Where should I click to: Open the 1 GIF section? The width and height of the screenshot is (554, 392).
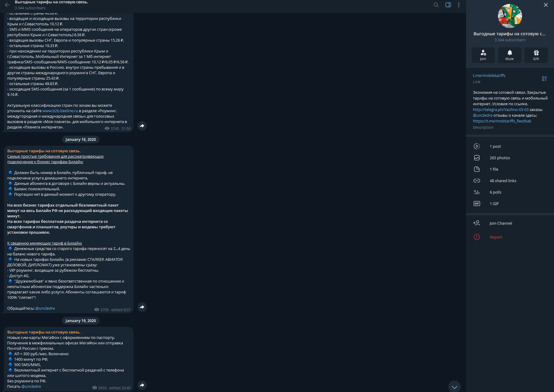tap(510, 204)
